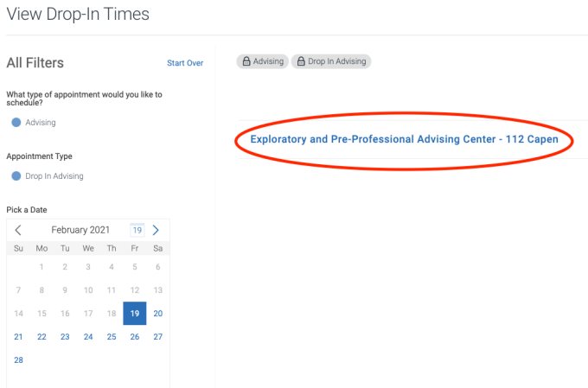The width and height of the screenshot is (588, 388).
Task: Go to next month in calendar
Action: pyautogui.click(x=156, y=230)
